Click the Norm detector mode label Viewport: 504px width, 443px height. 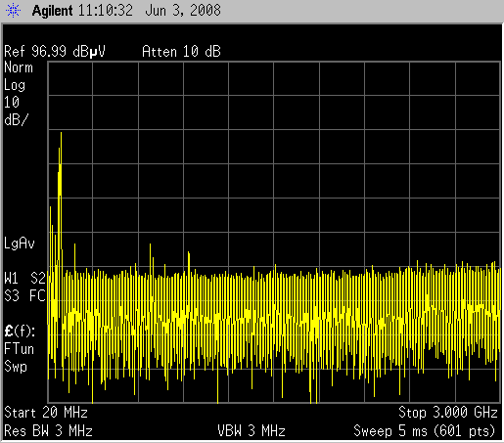pos(19,67)
